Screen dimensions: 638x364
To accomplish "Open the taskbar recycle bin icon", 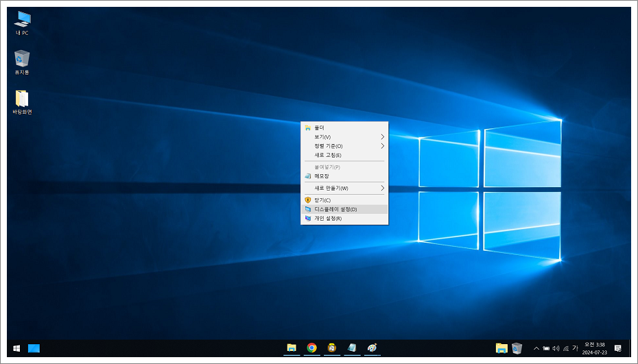I will [x=517, y=348].
